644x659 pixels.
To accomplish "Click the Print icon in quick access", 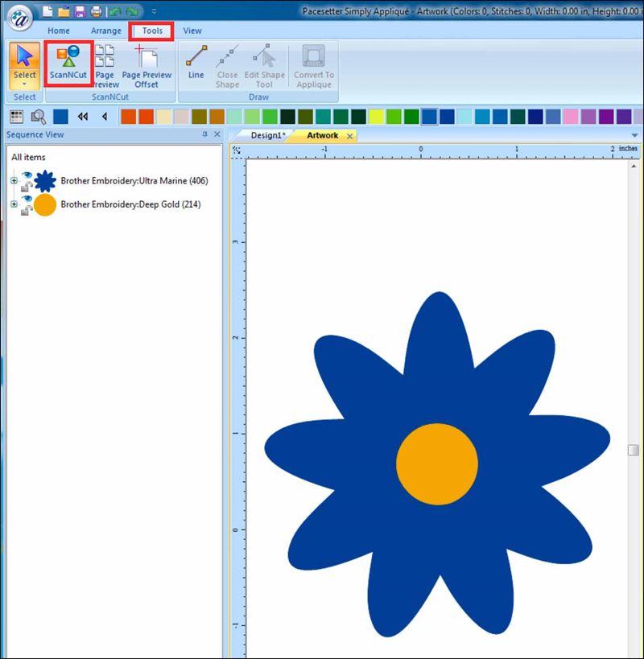I will (x=96, y=11).
